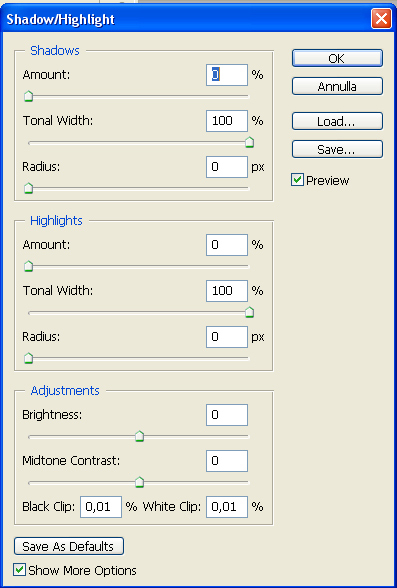The height and width of the screenshot is (588, 397).
Task: Click the Highlights Amount field
Action: tap(227, 245)
